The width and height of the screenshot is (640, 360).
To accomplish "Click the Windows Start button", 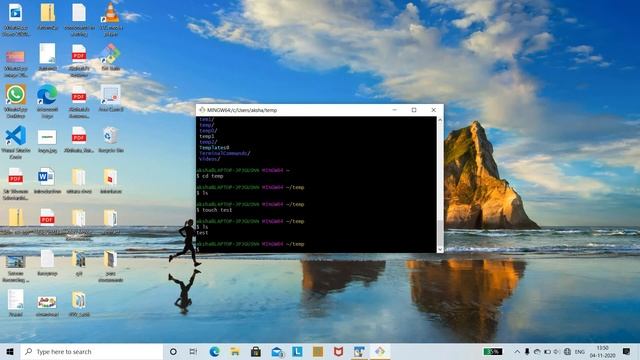I will (10, 351).
